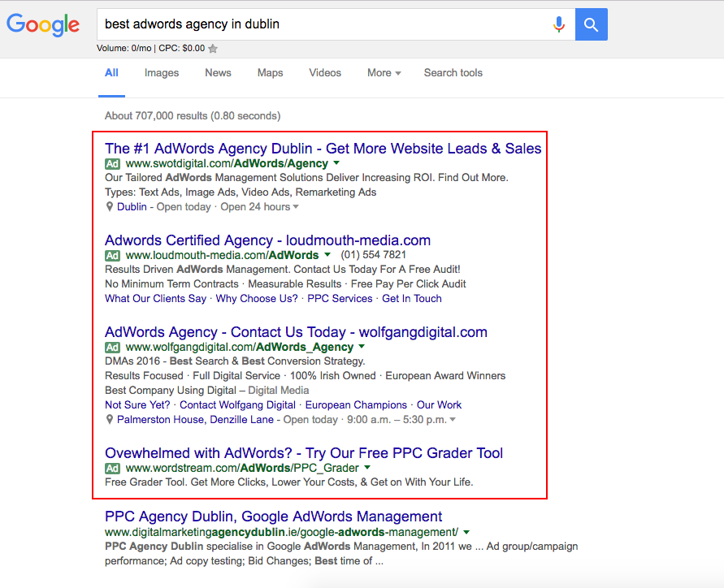This screenshot has height=588, width=724.
Task: Click the 'European Champions' sitelink
Action: tap(356, 405)
